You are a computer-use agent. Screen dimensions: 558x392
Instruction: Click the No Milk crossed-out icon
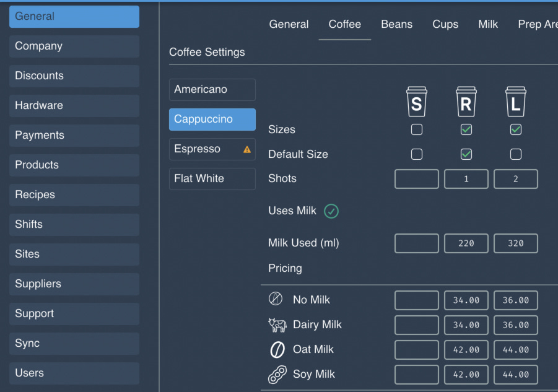(276, 299)
